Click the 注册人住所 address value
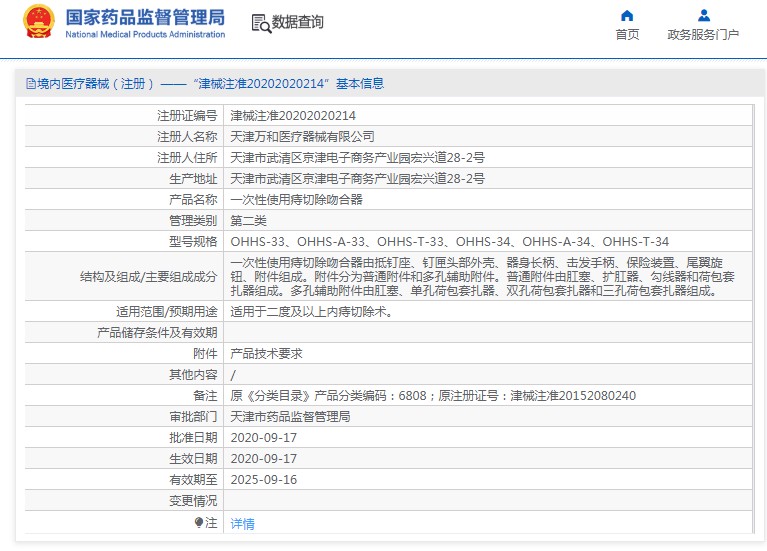 [357, 158]
